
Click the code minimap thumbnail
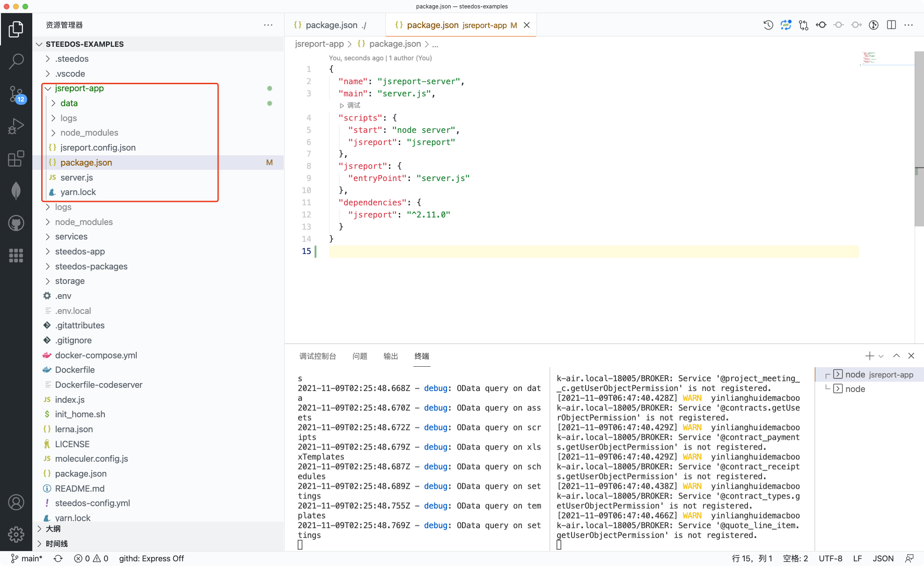coord(869,58)
